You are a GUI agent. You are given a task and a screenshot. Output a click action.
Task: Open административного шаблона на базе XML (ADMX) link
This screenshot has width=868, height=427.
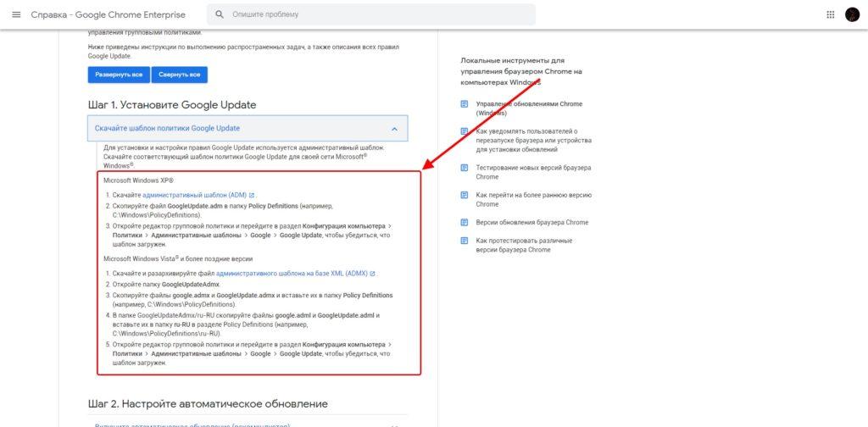point(292,274)
